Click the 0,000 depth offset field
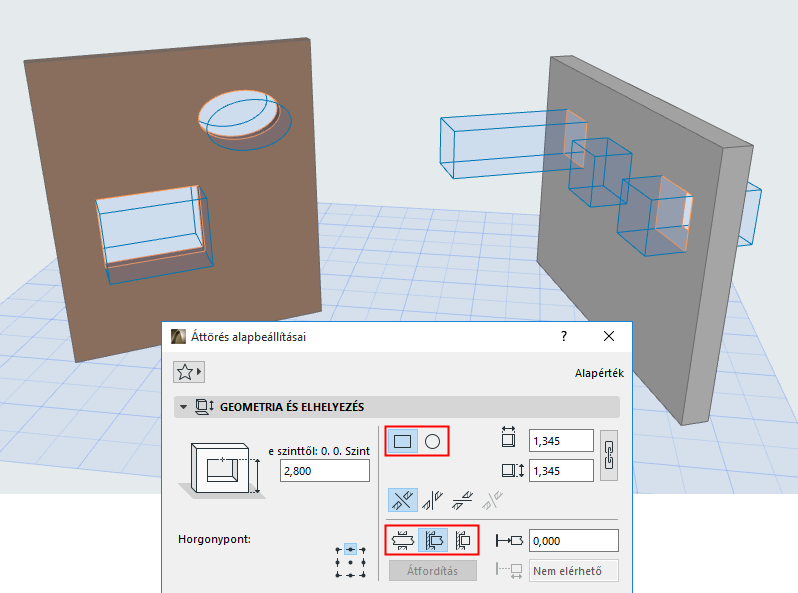This screenshot has width=798, height=593. [x=574, y=541]
